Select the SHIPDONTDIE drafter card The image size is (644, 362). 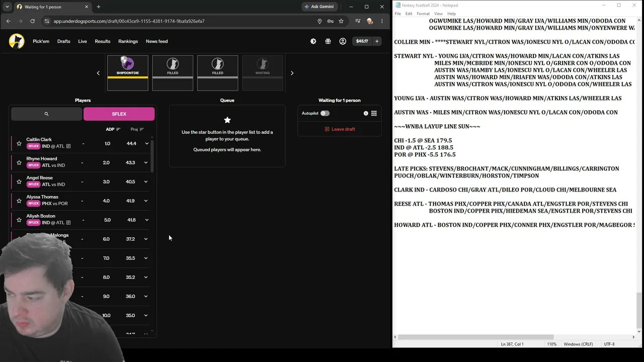pyautogui.click(x=128, y=73)
